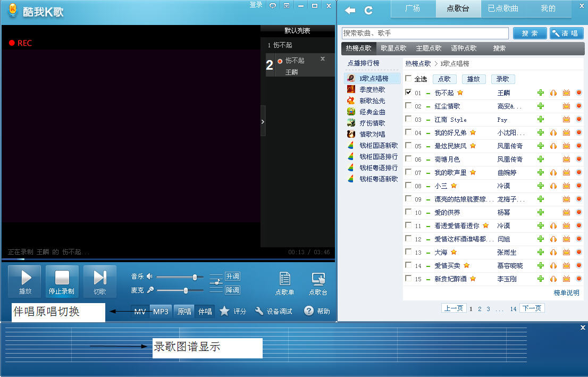
Task: Tick the checkbox next to 荷塘月色
Action: coord(408,158)
